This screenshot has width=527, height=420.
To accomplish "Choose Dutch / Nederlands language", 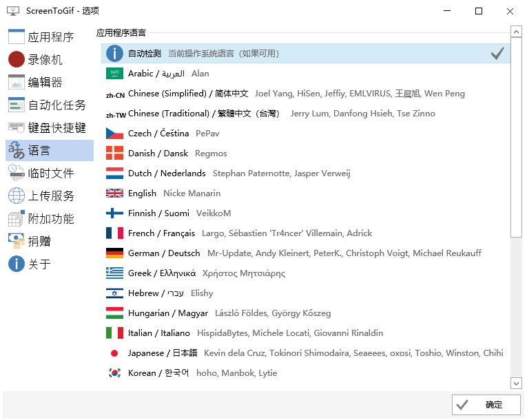I will [x=305, y=174].
